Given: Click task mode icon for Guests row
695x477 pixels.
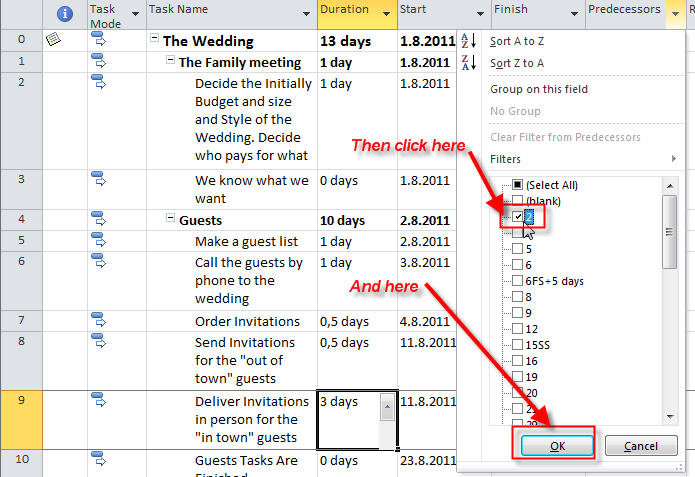Looking at the screenshot, I should 98,219.
